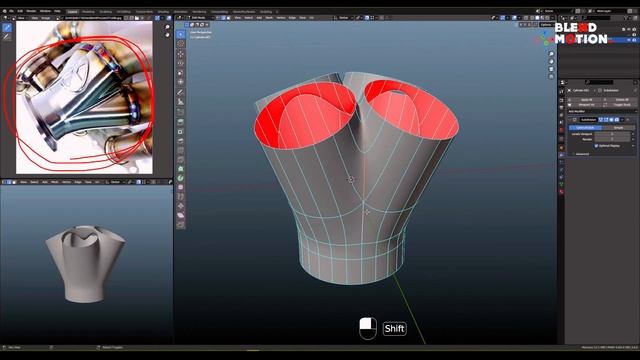Open the Global transform orientation dropdown
640x360 pixels.
(x=344, y=18)
